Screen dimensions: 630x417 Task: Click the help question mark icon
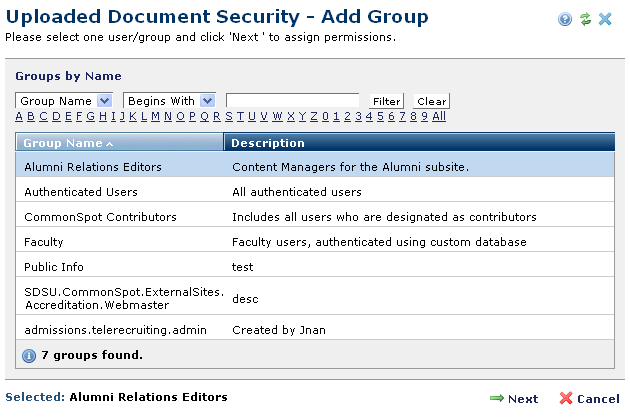567,19
